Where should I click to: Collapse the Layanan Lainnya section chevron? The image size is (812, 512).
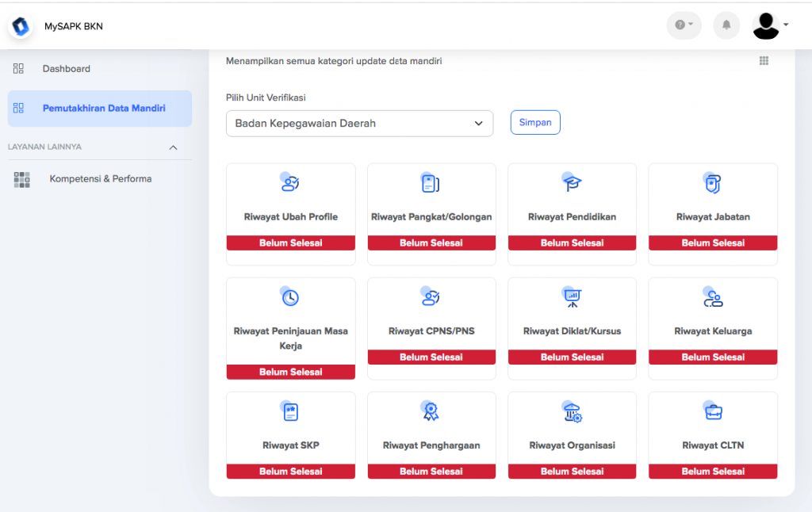pos(173,147)
